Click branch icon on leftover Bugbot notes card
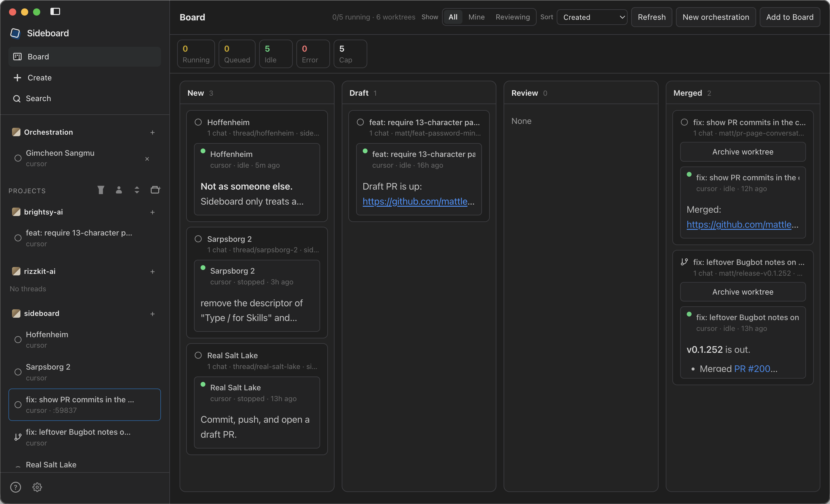 coord(684,262)
